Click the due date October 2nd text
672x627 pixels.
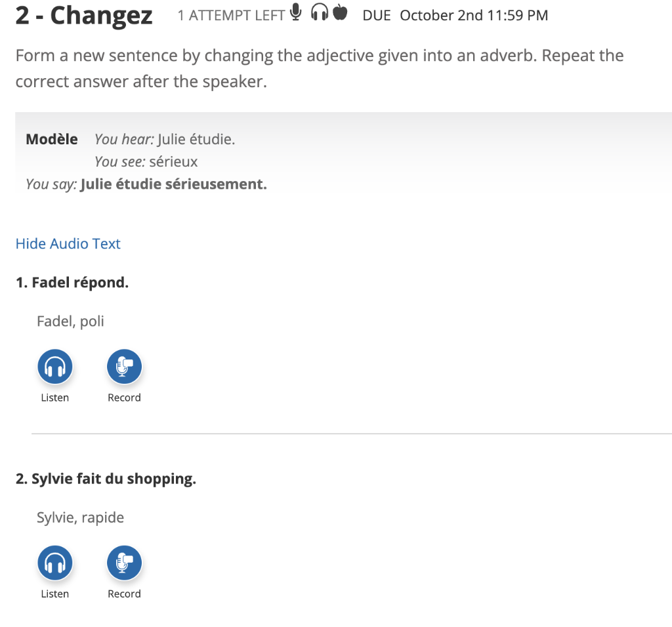coord(473,15)
